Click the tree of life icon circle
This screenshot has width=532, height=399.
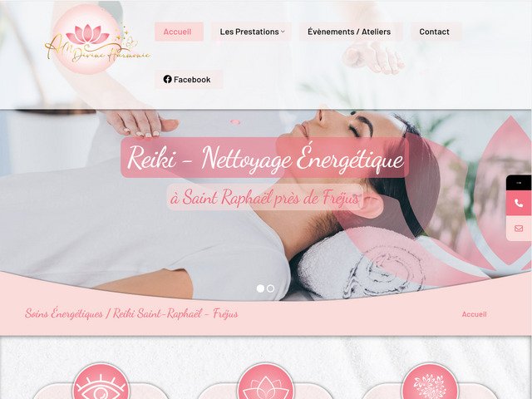click(430, 382)
